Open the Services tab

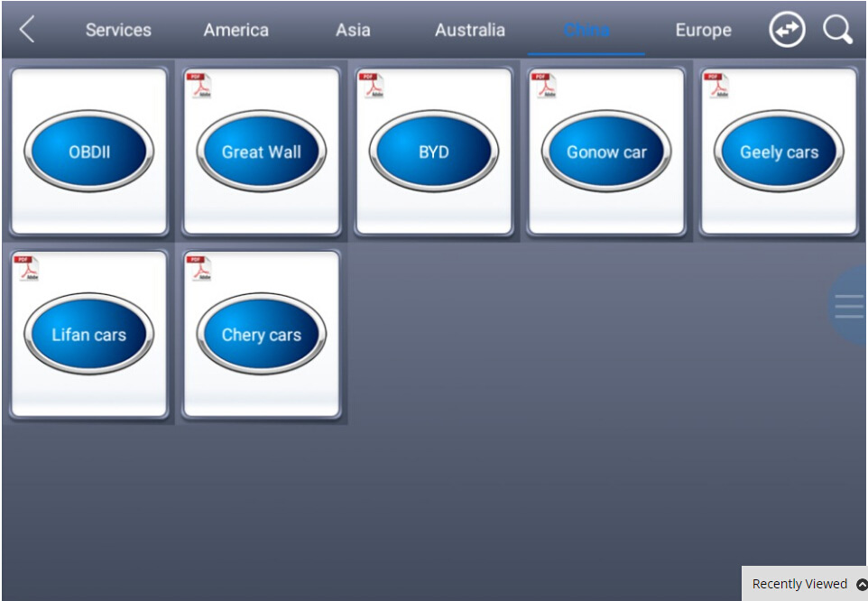[x=117, y=30]
